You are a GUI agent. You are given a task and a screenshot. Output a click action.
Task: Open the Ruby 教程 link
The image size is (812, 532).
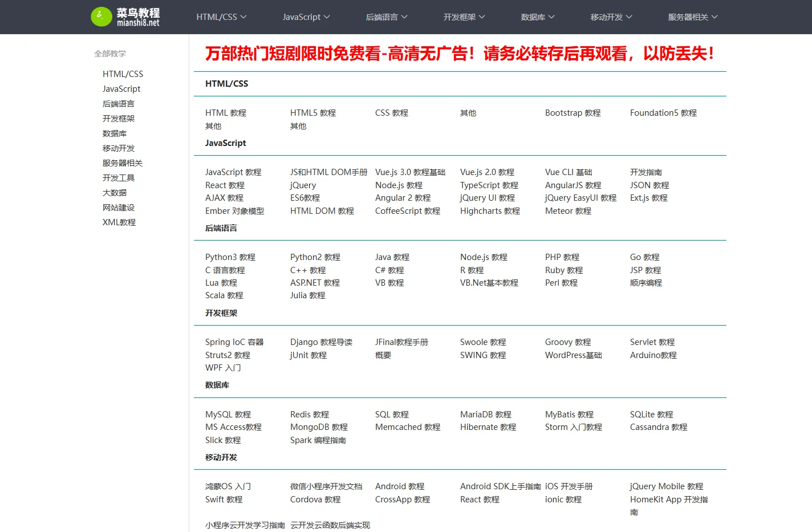[x=564, y=270]
